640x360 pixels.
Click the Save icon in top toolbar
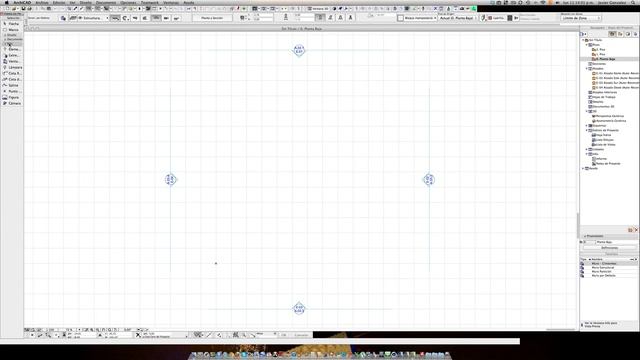(23, 8)
